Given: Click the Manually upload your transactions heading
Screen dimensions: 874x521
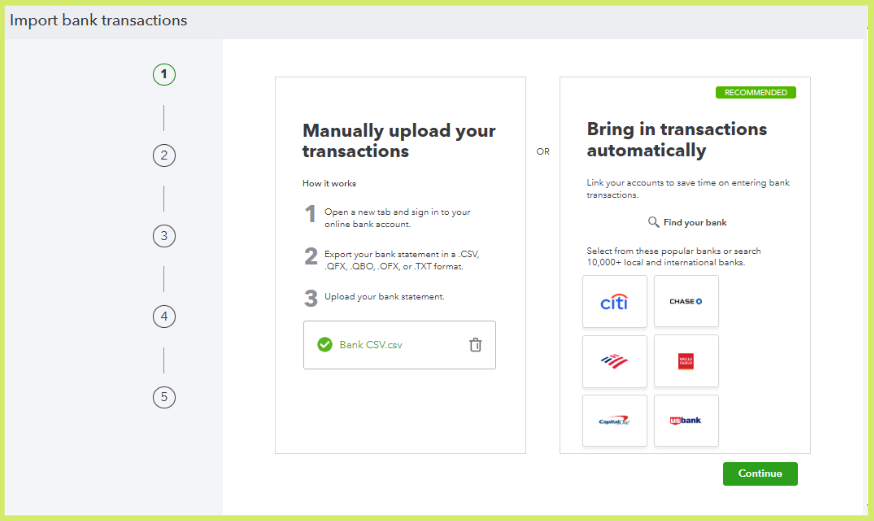Looking at the screenshot, I should click(399, 141).
